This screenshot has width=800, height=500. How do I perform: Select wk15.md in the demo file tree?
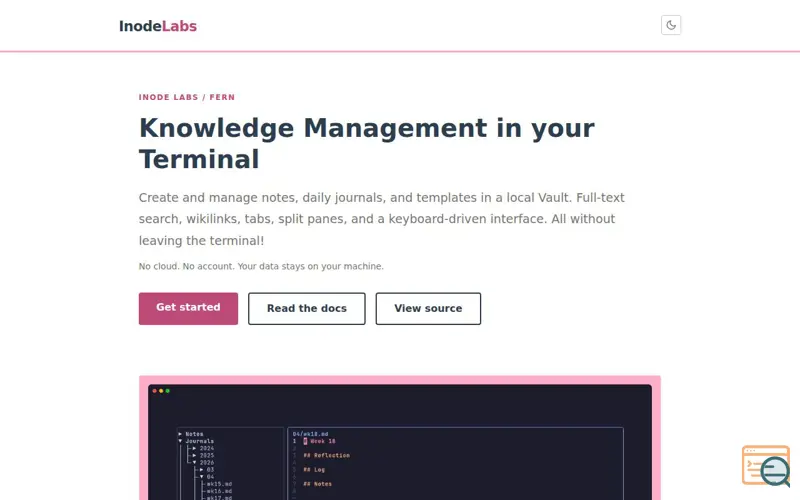click(x=219, y=484)
